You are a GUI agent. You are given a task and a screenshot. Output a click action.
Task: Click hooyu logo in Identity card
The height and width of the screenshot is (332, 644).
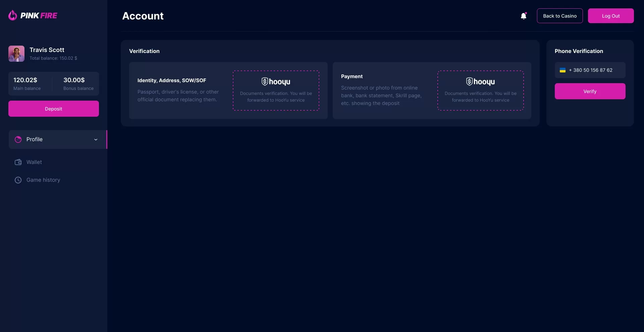point(276,81)
